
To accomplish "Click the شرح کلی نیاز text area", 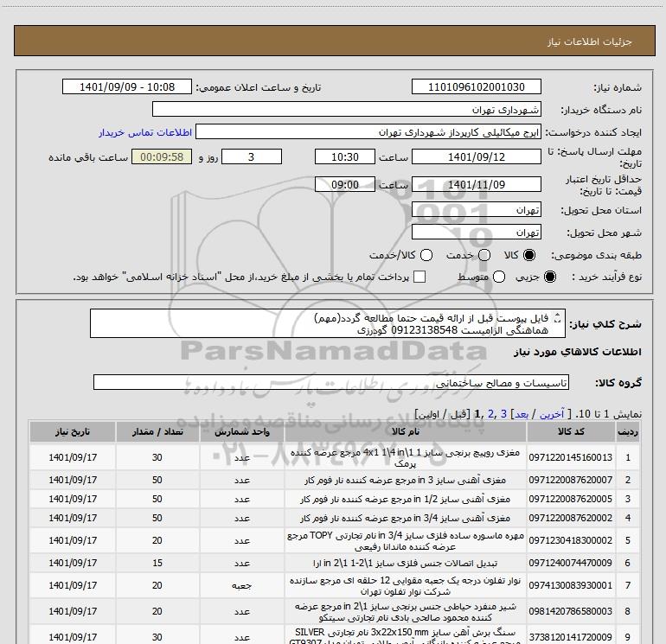I will 328,323.
